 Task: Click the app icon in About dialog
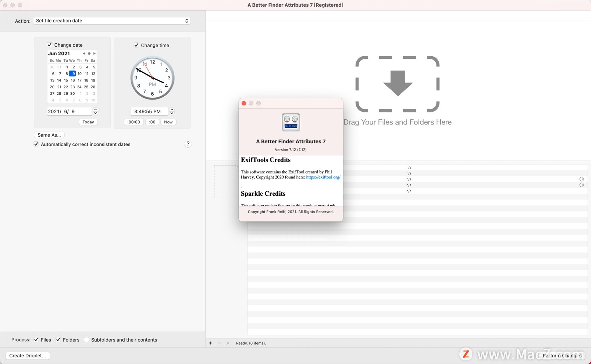click(x=291, y=122)
